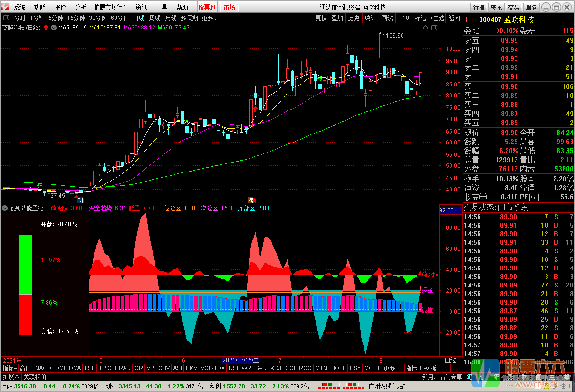
Task: Click the red 市场 button
Action: [229, 7]
